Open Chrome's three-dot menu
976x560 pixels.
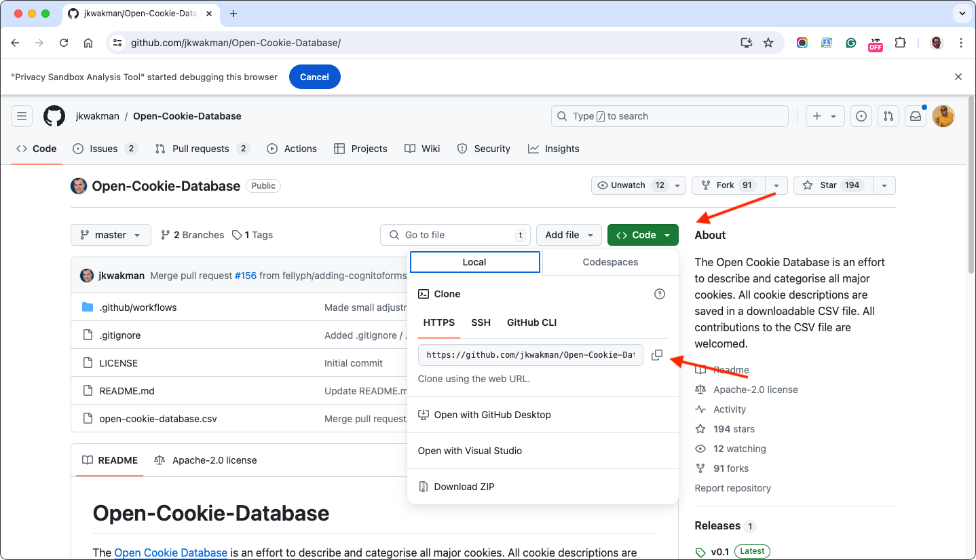pos(961,43)
